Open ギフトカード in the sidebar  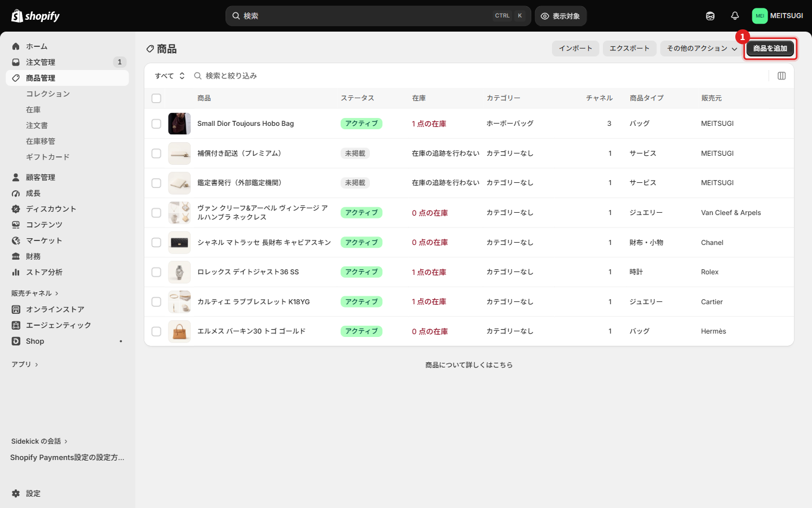48,157
